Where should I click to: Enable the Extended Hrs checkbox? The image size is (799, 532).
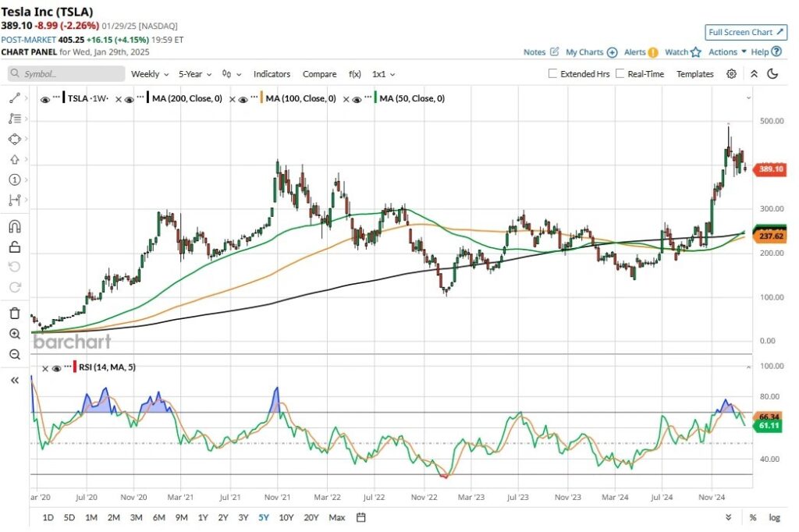pos(553,74)
